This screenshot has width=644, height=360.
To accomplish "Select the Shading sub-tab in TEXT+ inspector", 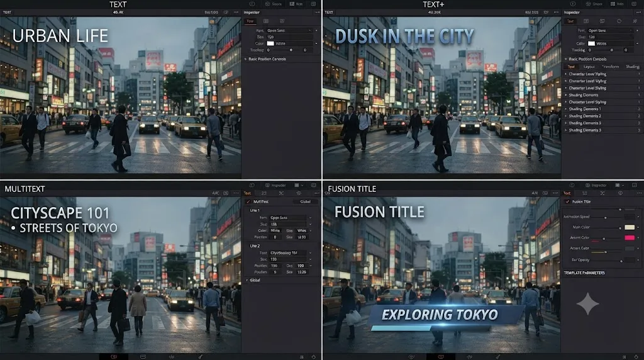I will point(633,67).
